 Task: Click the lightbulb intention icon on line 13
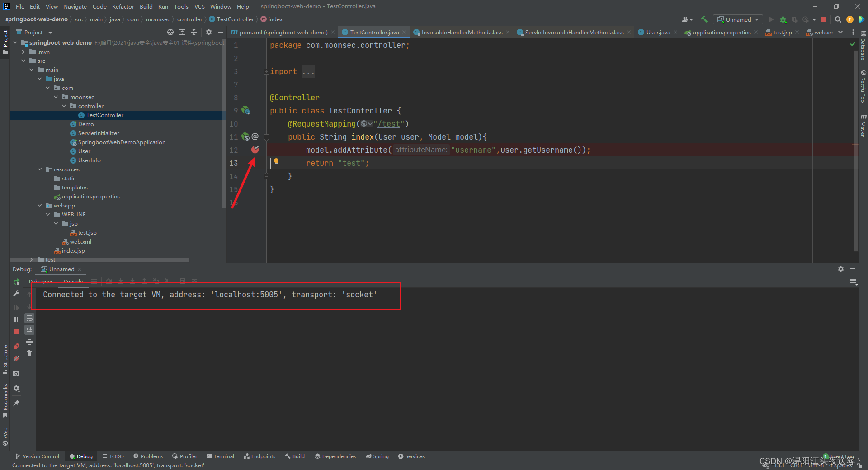click(x=276, y=162)
